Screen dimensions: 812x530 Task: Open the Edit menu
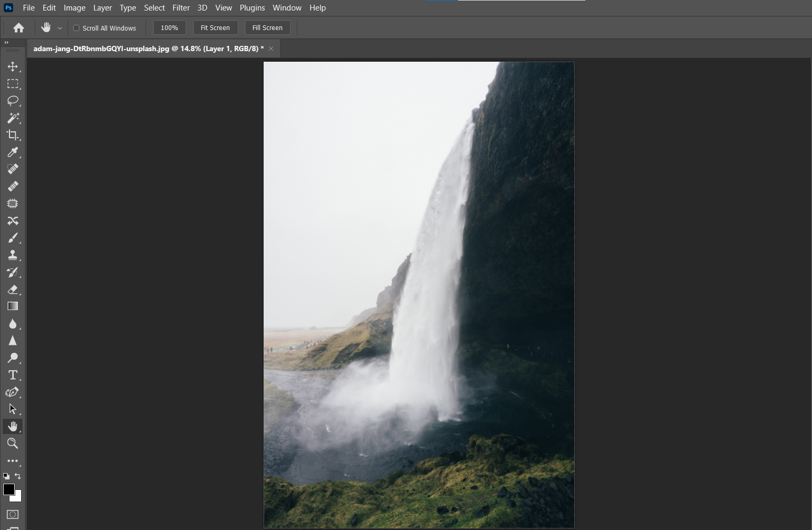pos(49,8)
